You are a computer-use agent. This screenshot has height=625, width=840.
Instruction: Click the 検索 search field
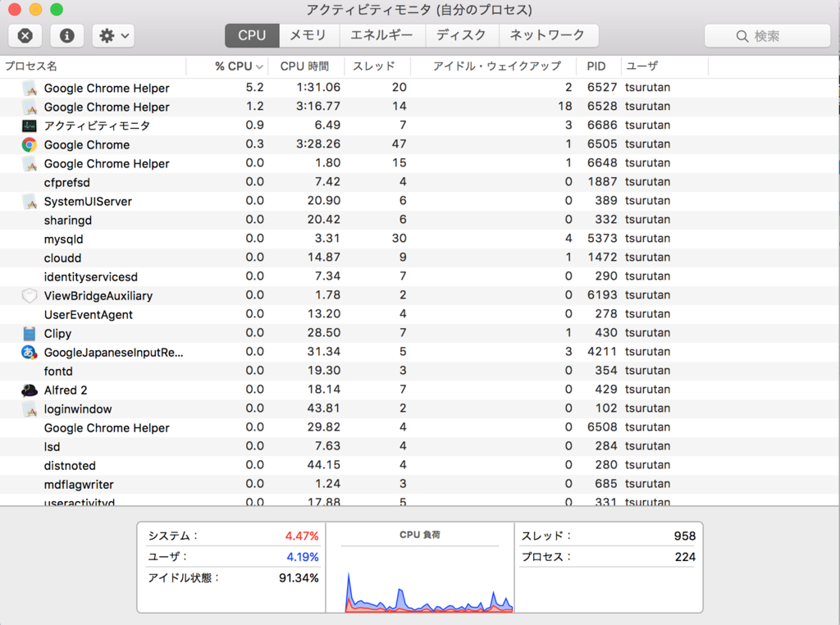(767, 36)
